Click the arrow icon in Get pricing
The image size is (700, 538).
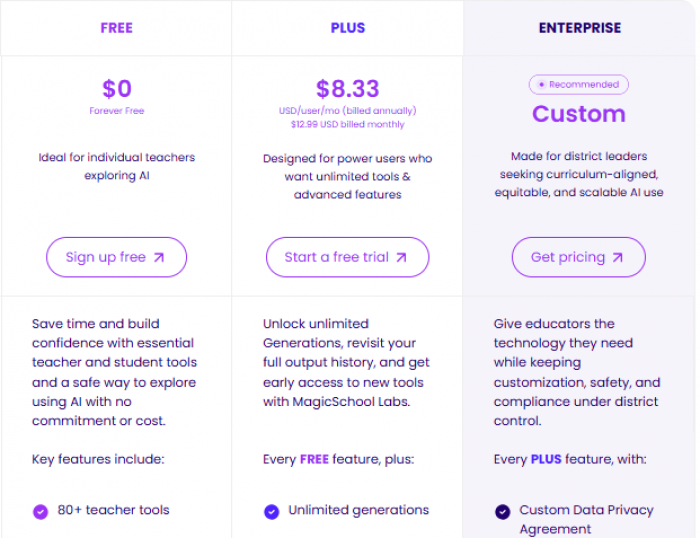(x=617, y=257)
